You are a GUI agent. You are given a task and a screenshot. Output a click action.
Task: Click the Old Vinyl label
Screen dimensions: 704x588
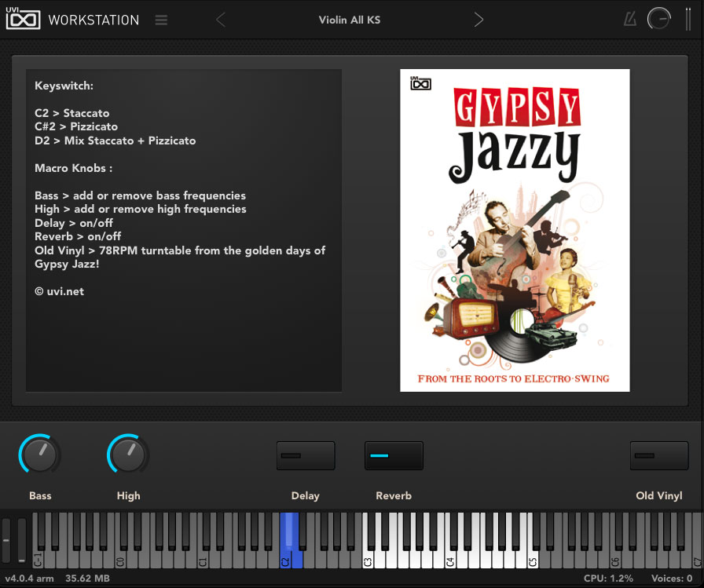(659, 495)
